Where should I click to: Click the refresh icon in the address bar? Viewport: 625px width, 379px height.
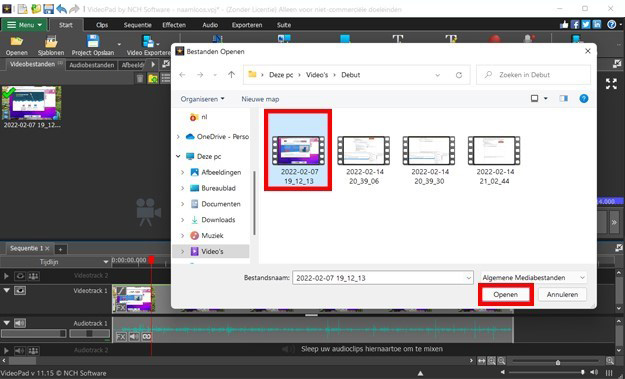pyautogui.click(x=459, y=75)
